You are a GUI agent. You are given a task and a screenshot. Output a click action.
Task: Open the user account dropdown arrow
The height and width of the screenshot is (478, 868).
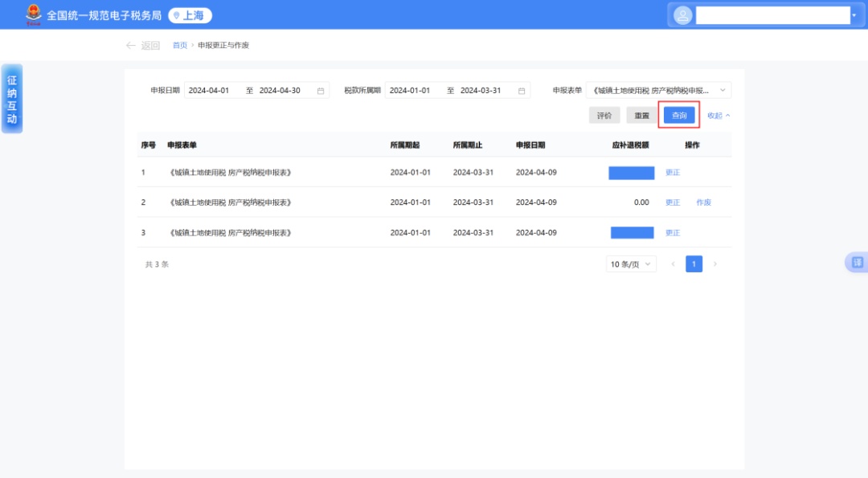coord(854,15)
